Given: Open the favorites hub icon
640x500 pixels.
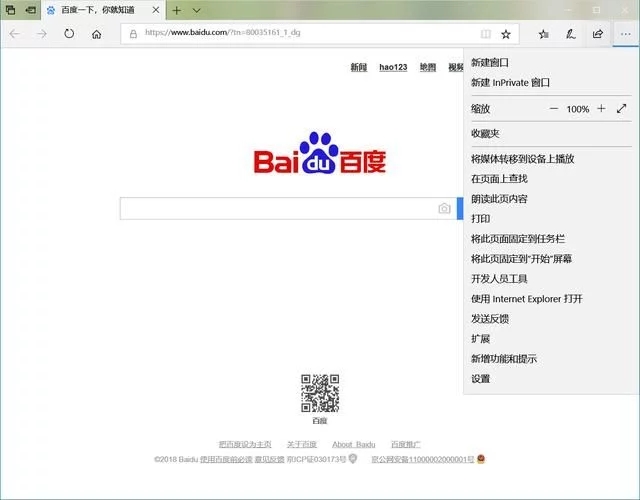Looking at the screenshot, I should [543, 34].
